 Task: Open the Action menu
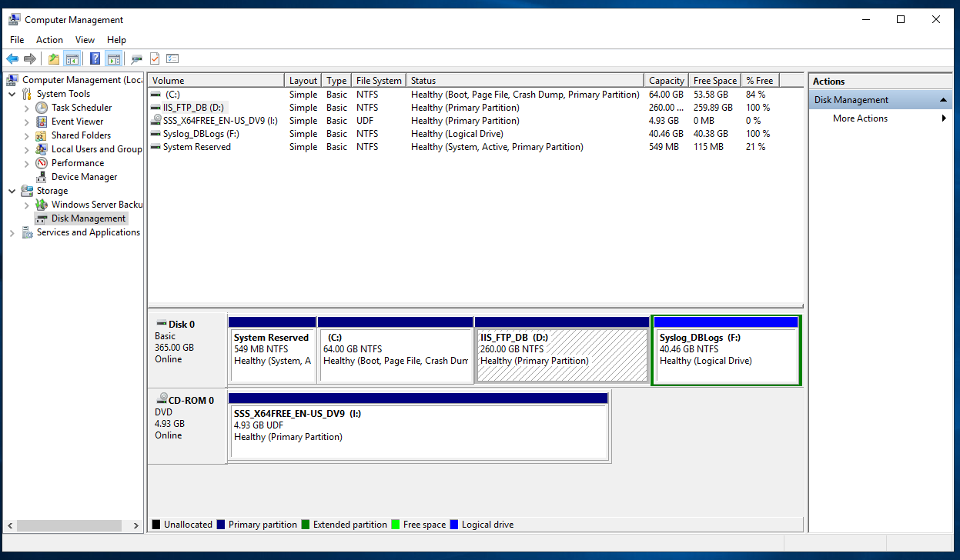(49, 40)
